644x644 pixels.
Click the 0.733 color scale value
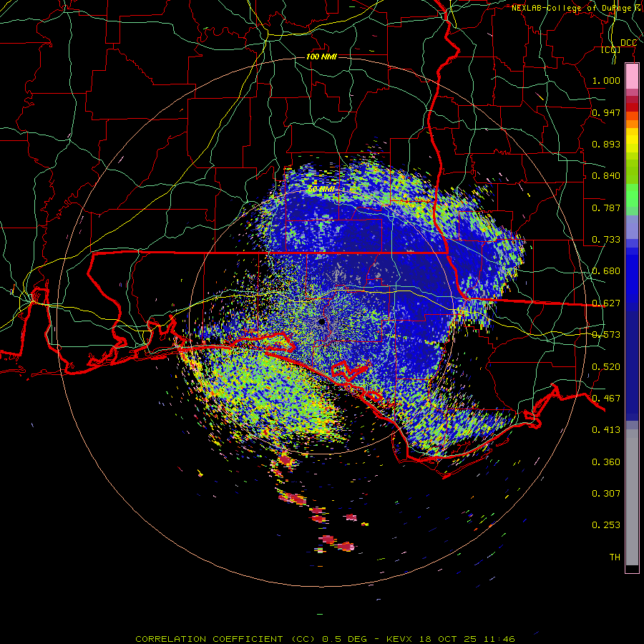coord(606,240)
